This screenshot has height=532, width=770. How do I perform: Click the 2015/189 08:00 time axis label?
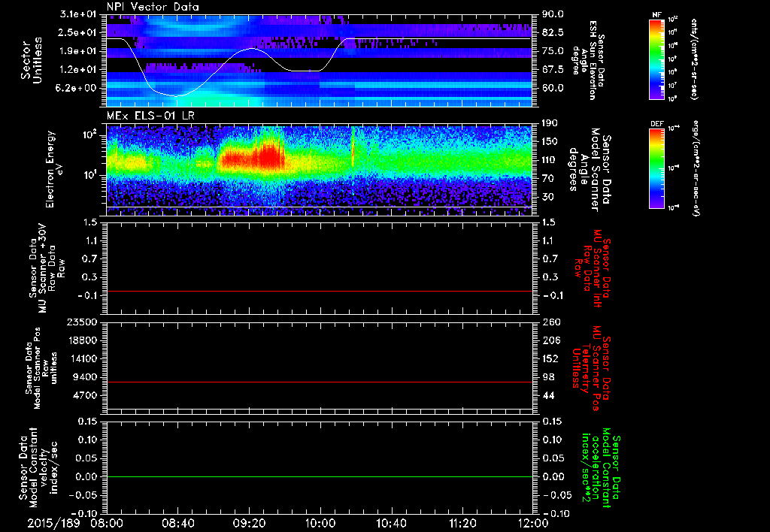click(x=76, y=523)
